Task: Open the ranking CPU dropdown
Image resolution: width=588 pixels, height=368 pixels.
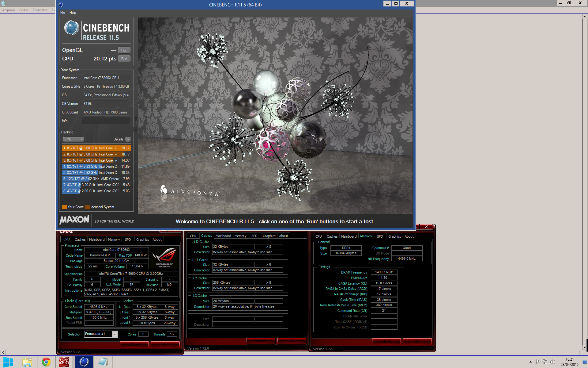Action: [73, 139]
